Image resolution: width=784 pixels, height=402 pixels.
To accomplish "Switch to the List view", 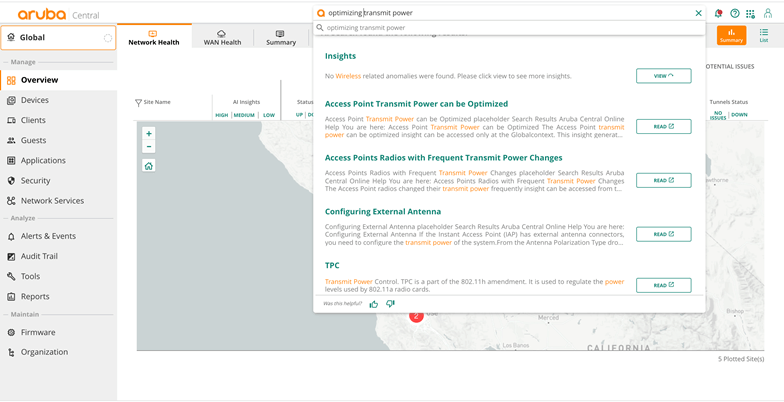I will tap(764, 36).
